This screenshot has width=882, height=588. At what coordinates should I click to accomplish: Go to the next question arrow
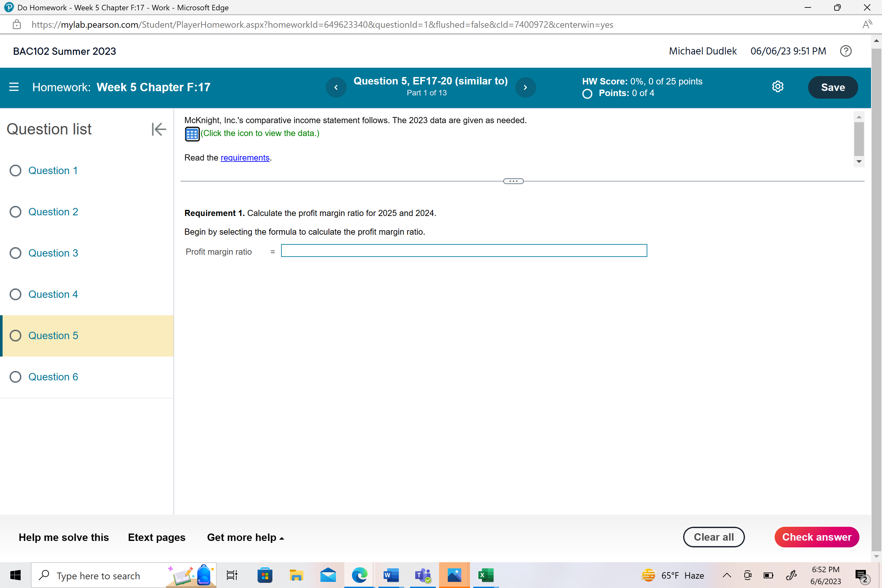tap(525, 87)
